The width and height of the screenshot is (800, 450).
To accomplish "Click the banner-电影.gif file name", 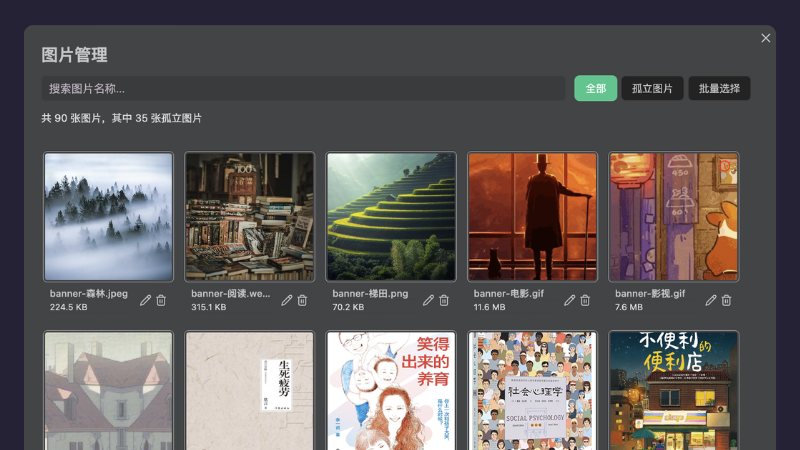I will point(509,293).
